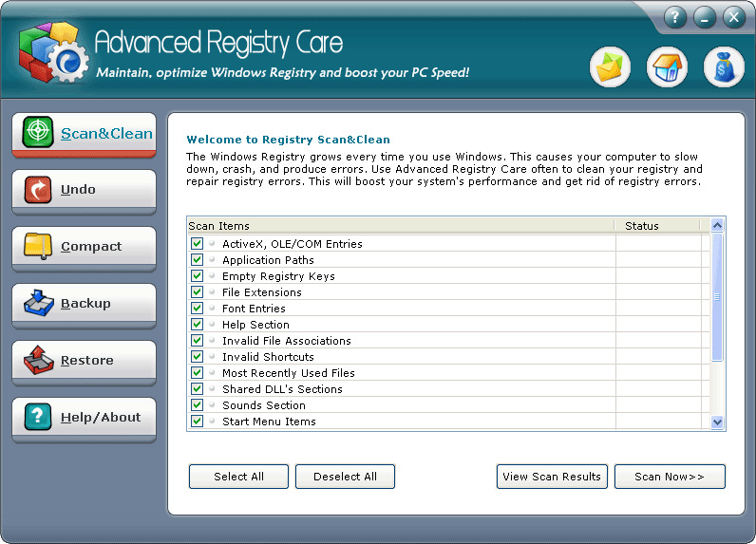Toggle Start Menu Items checkbox
Screen dimensions: 756x544
(197, 422)
